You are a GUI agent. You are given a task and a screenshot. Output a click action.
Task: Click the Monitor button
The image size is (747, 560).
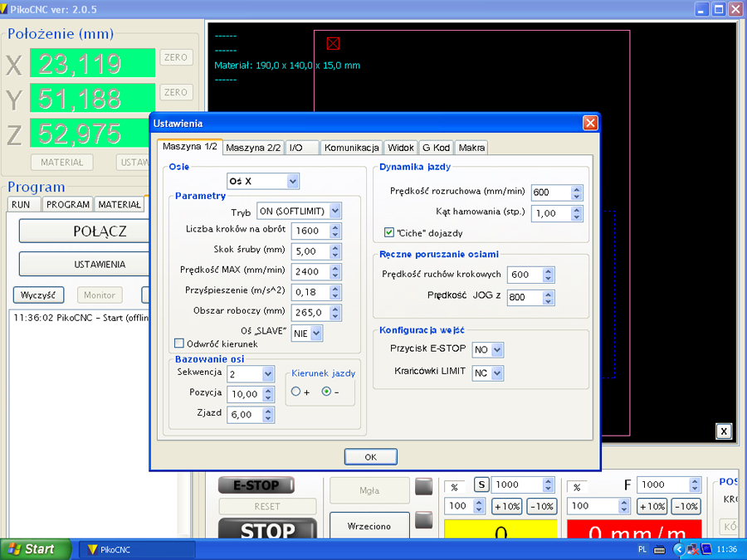(100, 295)
